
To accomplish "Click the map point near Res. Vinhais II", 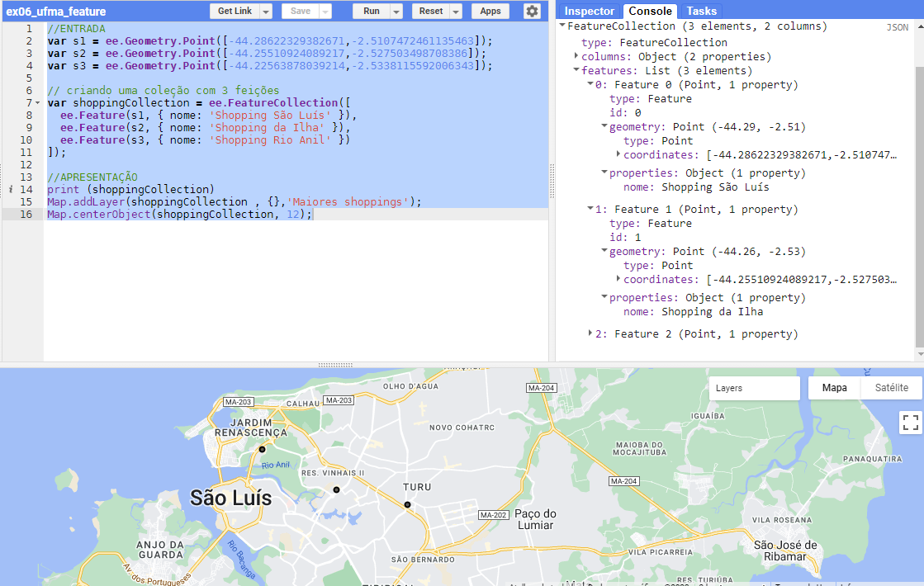I will coord(336,490).
